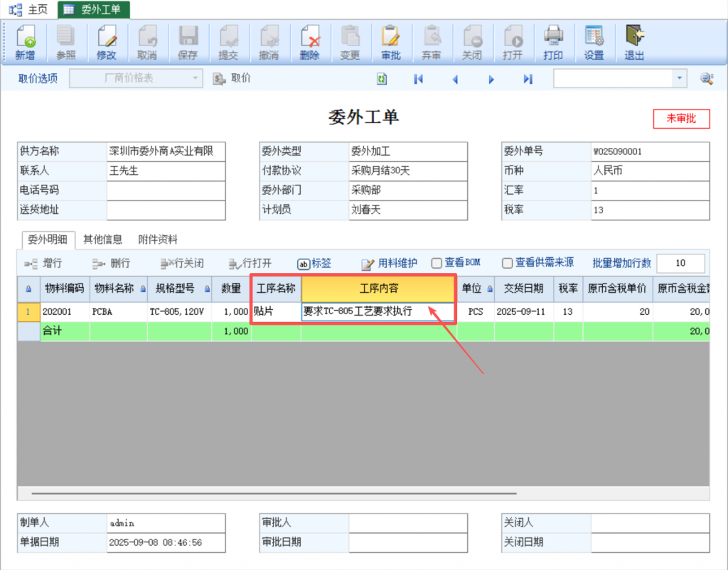Click the 批量增加行数 input field
Image resolution: width=728 pixels, height=570 pixels.
680,263
